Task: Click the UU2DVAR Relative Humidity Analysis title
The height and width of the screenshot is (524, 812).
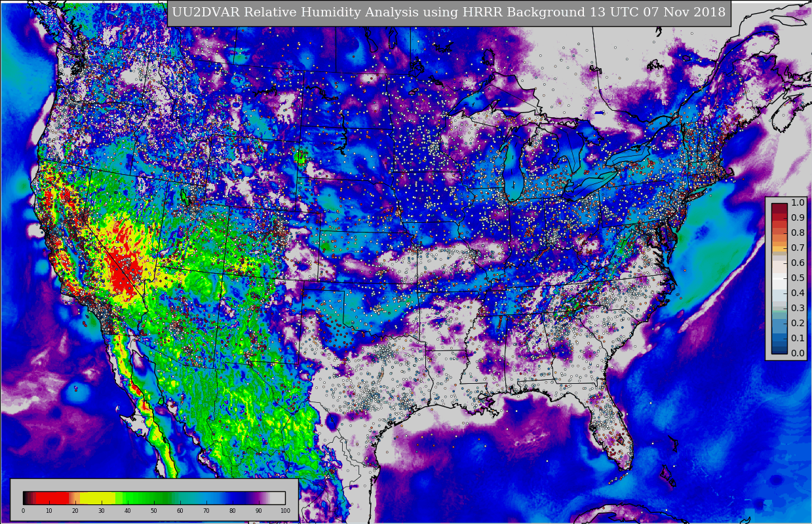Action: tap(449, 12)
